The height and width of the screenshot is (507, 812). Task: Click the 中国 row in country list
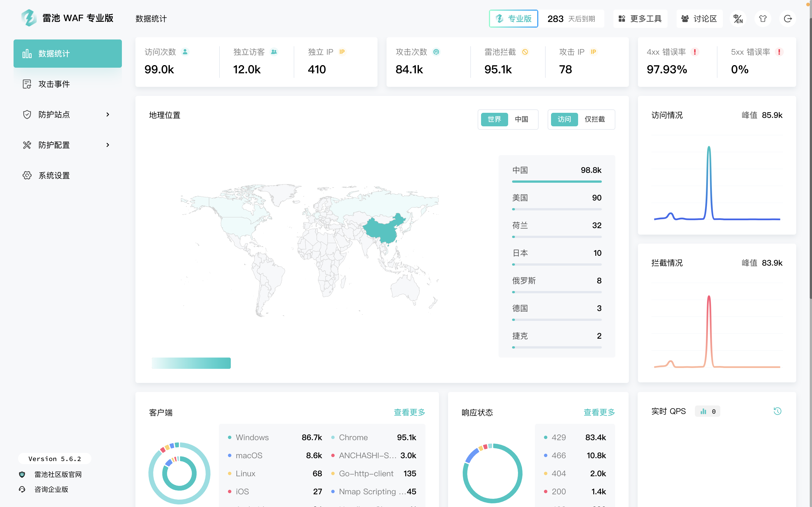click(x=556, y=171)
